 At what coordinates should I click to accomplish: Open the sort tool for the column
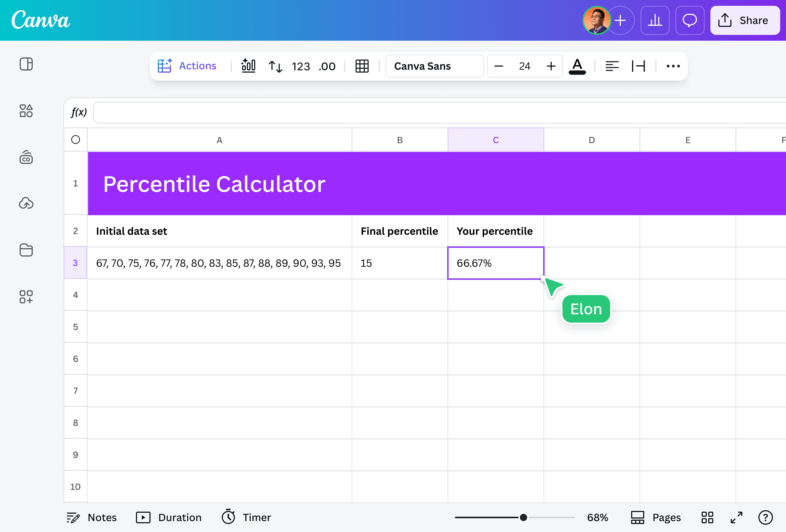point(275,66)
